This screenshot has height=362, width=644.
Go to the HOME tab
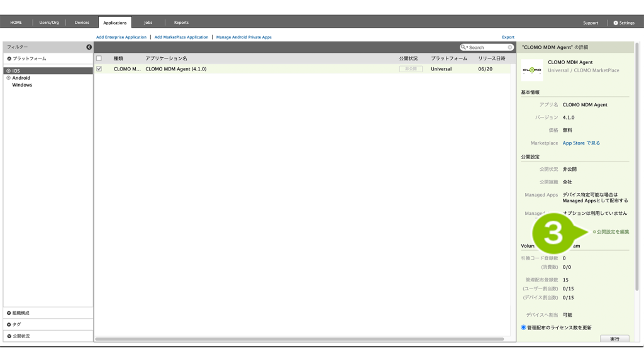pos(16,23)
